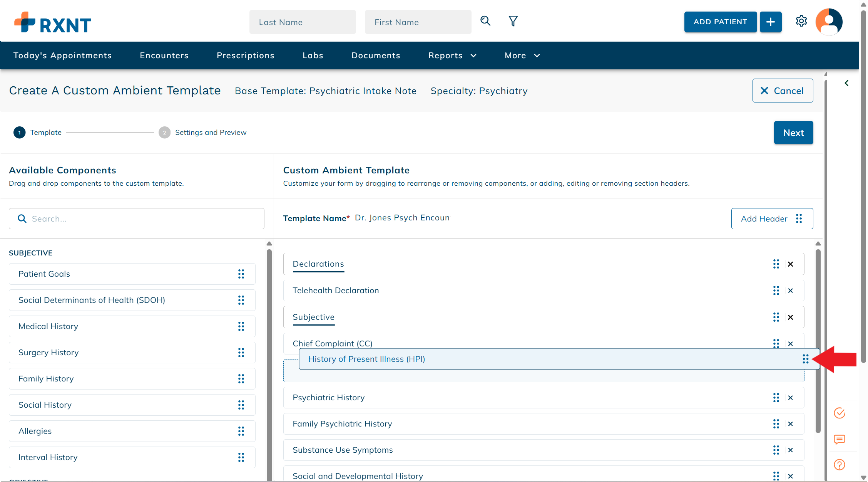Delete the Subjective section header

(x=791, y=317)
